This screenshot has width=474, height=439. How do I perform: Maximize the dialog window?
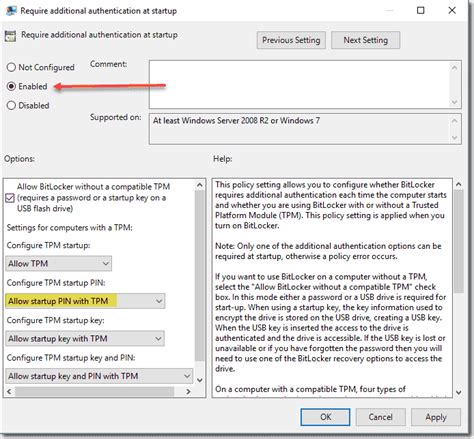click(421, 11)
